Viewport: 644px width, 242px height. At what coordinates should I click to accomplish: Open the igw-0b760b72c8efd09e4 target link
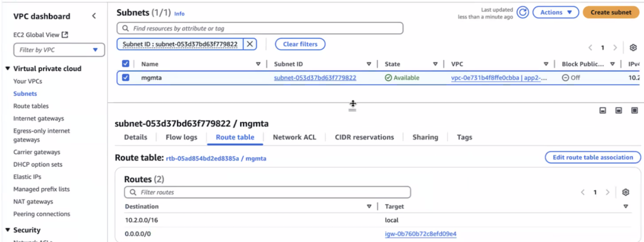(421, 234)
